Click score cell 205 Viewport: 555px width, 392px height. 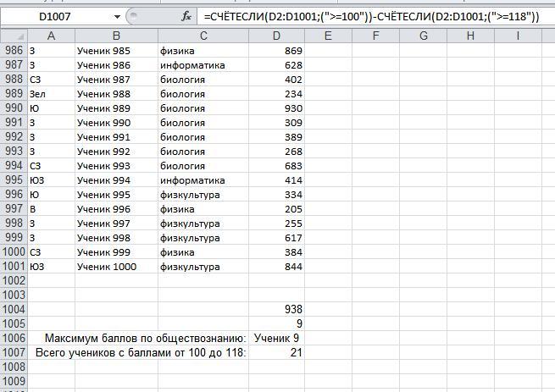[276, 209]
